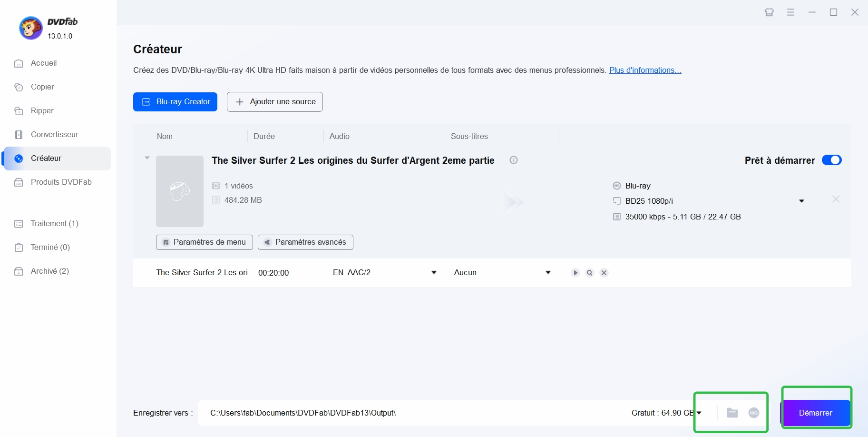
Task: Click the Blu-ray output type label
Action: click(x=638, y=186)
